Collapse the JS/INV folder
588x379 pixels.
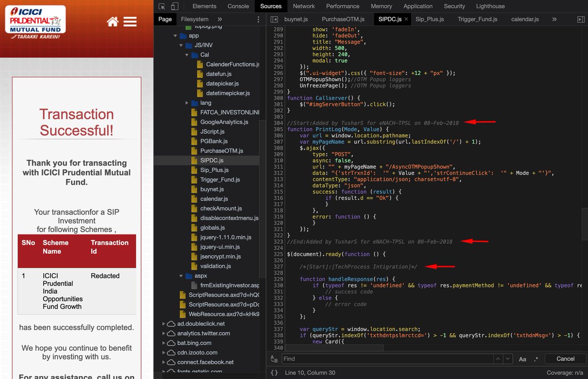[181, 45]
